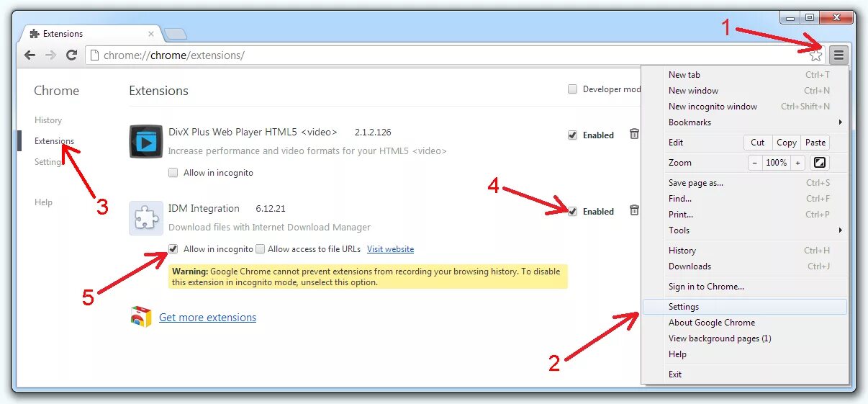
Task: Click the IDM Integration puzzle piece icon
Action: 146,218
